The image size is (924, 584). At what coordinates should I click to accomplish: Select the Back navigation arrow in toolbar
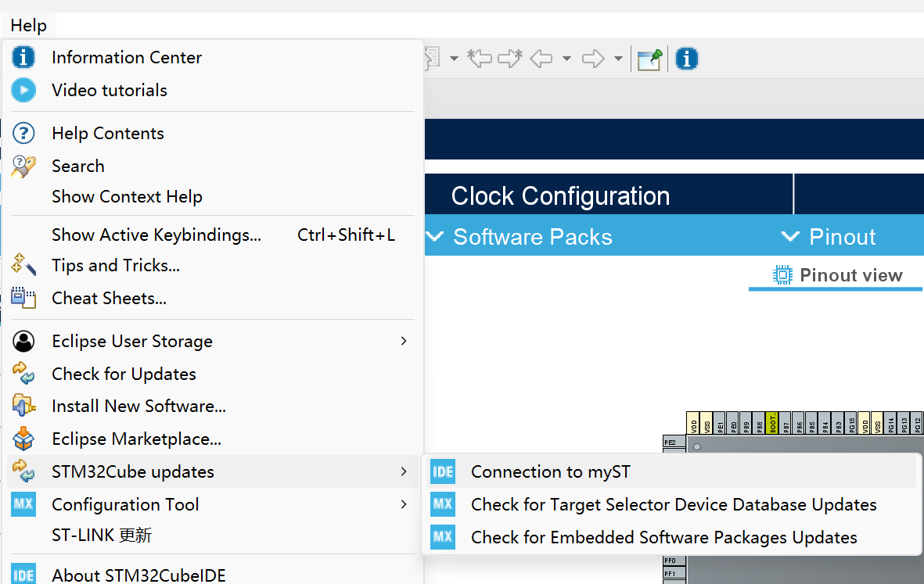click(x=540, y=58)
